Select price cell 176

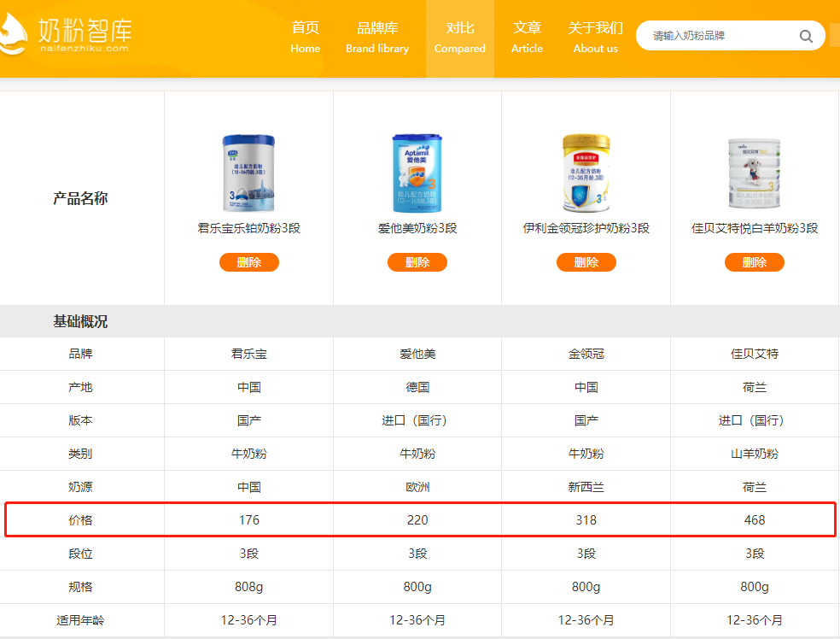pyautogui.click(x=249, y=520)
